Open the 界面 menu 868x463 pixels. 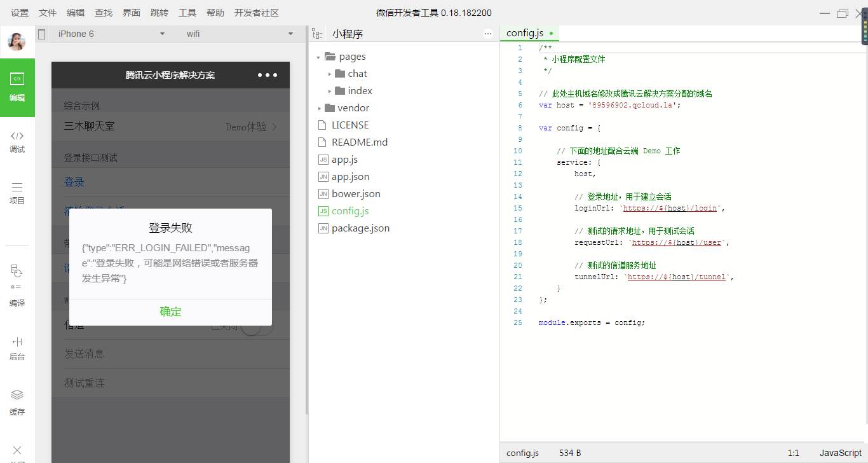(132, 13)
